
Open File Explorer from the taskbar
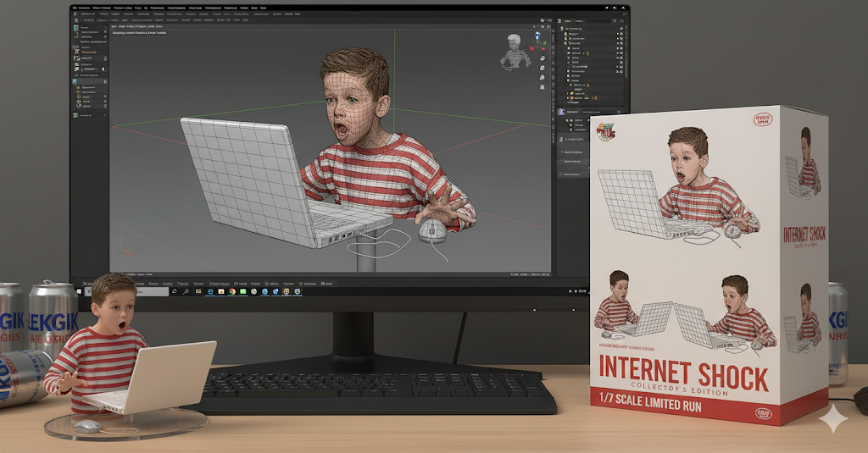point(221,291)
